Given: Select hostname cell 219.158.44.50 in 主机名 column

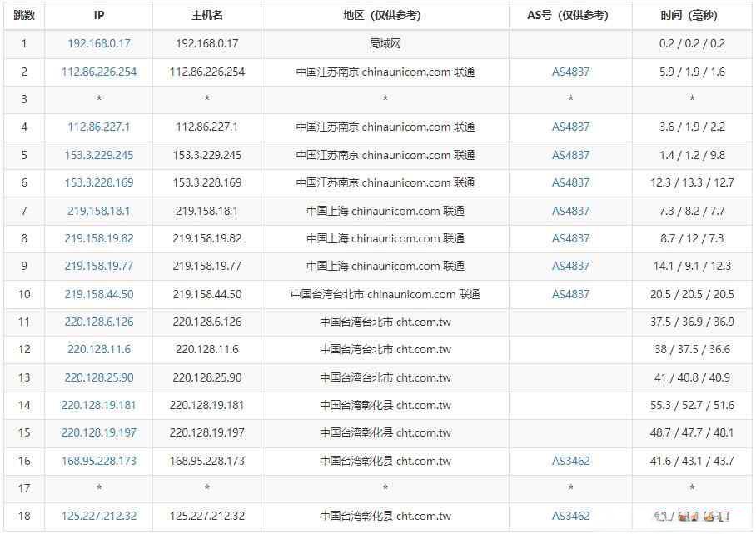Looking at the screenshot, I should click(207, 294).
